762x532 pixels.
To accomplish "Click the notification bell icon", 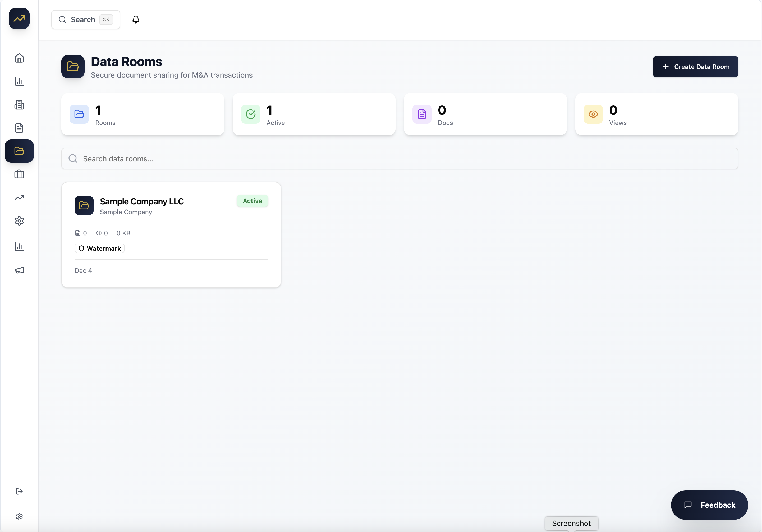I will point(136,19).
